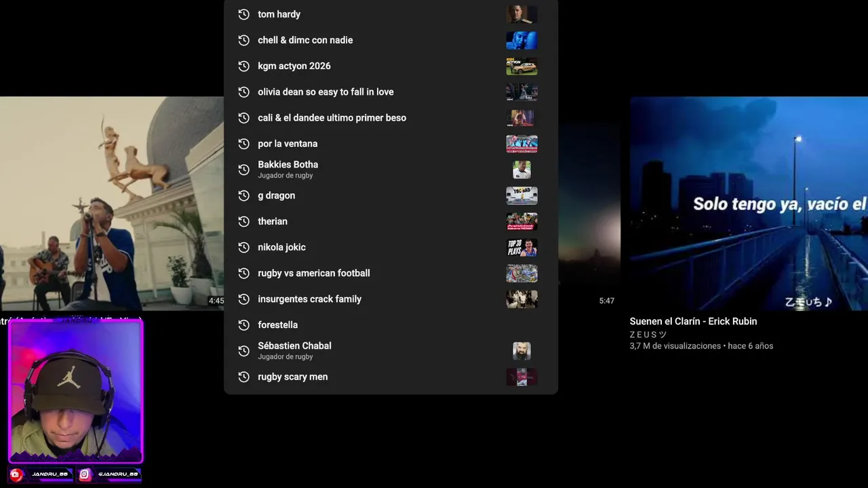Click history icon beside 'Sébastien Chabal'
This screenshot has height=488, width=868.
pos(243,350)
